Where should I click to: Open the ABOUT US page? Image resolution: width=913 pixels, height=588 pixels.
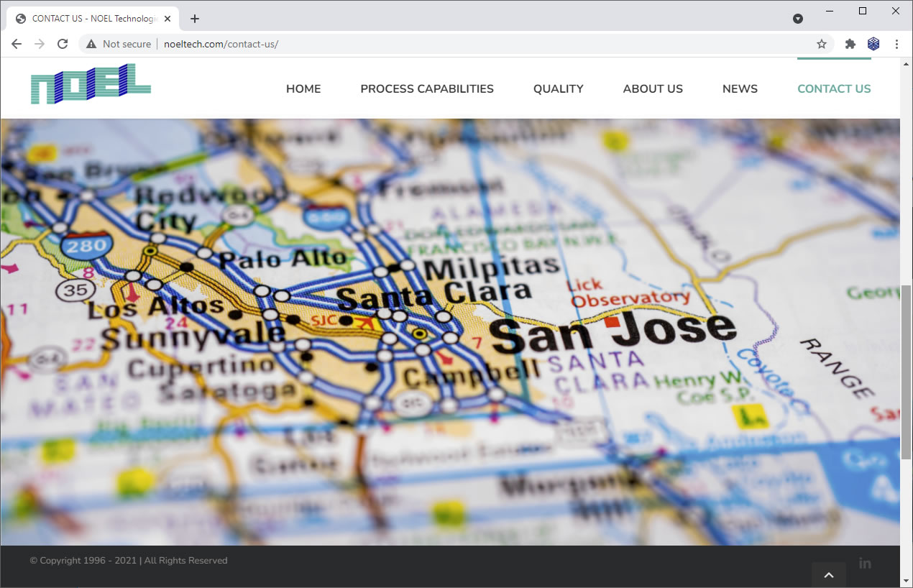coord(653,89)
